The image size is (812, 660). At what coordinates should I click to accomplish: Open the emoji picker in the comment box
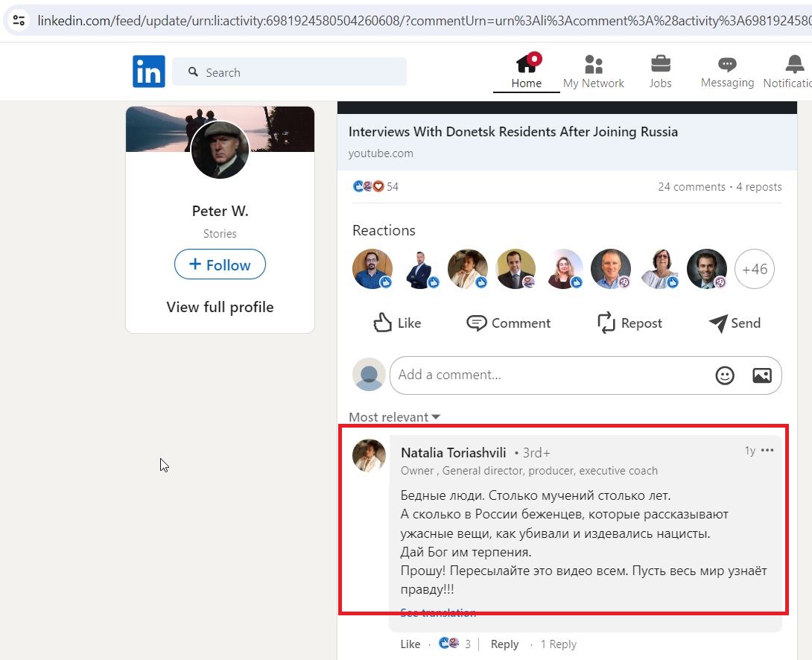723,375
